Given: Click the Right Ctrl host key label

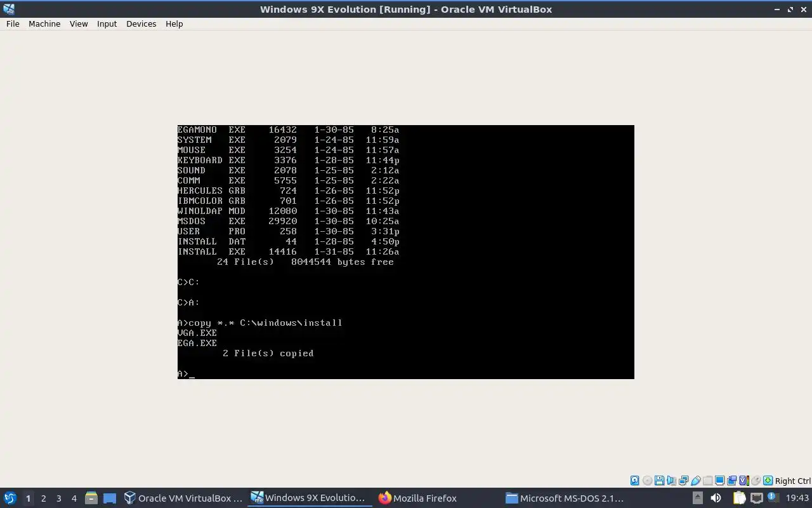Looking at the screenshot, I should (793, 481).
